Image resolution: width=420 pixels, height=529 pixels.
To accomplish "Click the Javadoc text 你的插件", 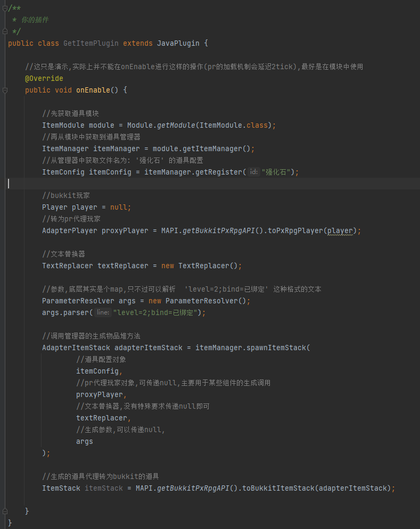I will (x=35, y=20).
